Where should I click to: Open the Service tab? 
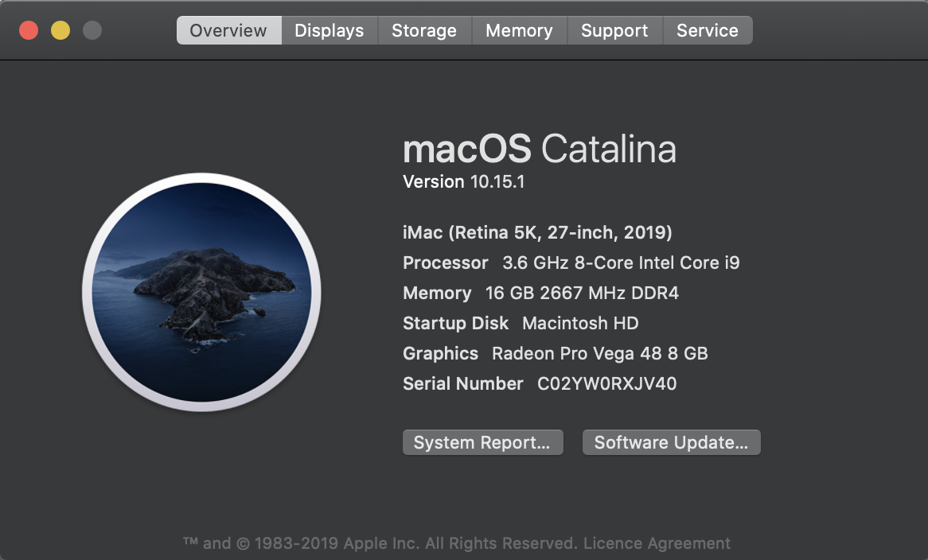707,31
